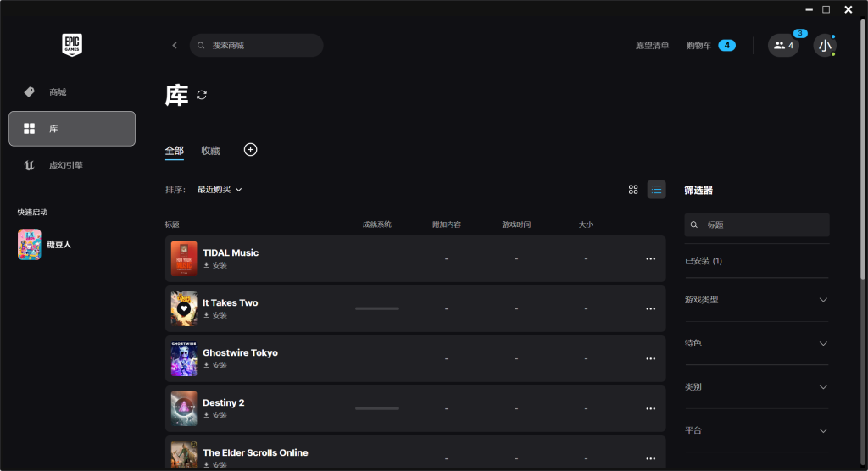Open the more options menu for TIDAL Music

tap(650, 258)
